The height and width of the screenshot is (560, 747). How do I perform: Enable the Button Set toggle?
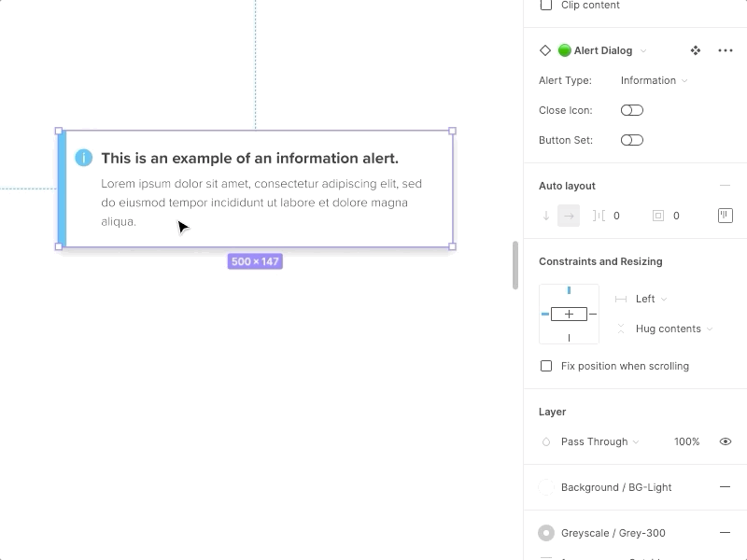tap(632, 140)
